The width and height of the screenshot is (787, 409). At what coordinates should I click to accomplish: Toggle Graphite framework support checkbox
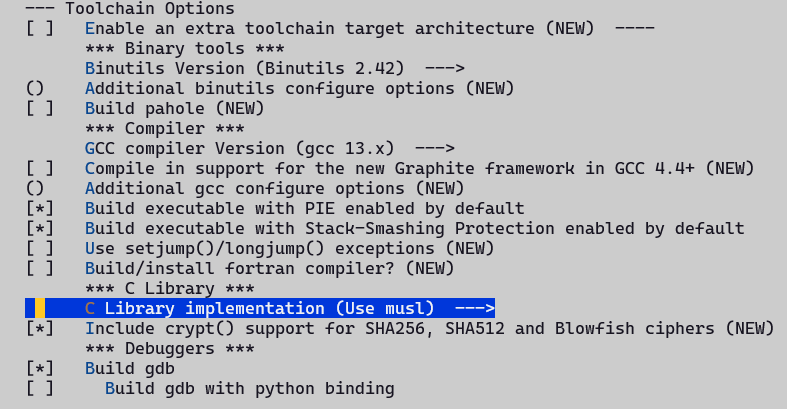pyautogui.click(x=40, y=168)
